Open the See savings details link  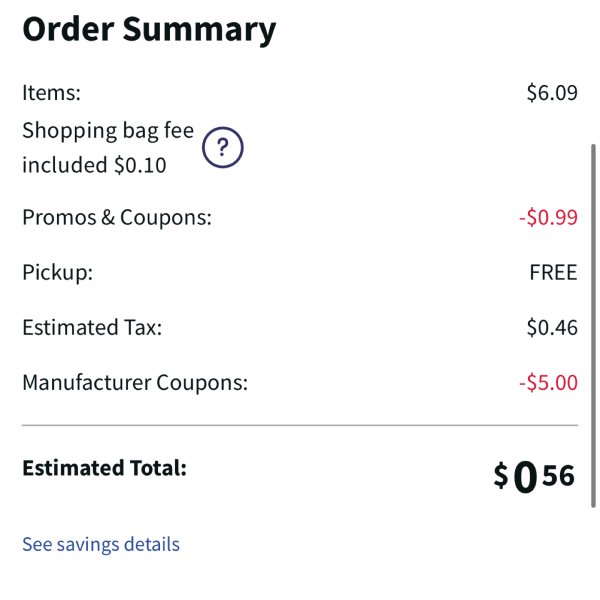[x=101, y=544]
